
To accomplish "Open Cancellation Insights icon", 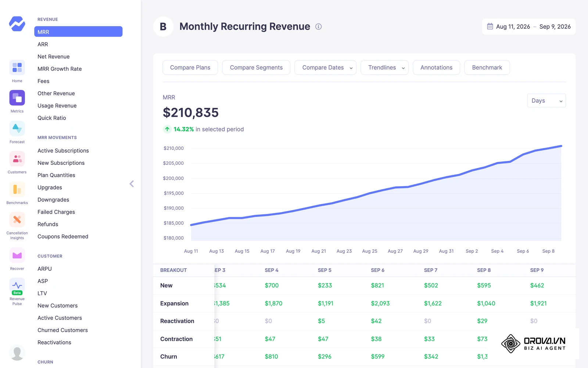I will coord(17,220).
